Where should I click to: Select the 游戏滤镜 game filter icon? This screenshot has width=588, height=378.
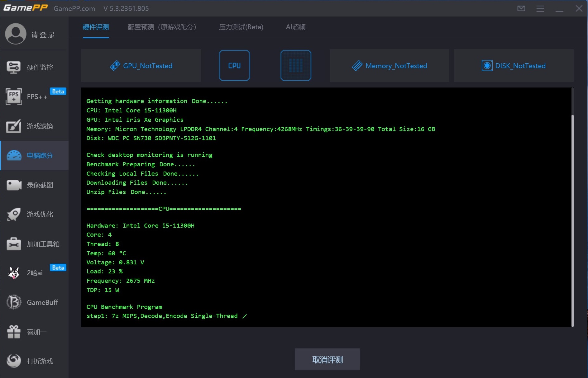[14, 126]
